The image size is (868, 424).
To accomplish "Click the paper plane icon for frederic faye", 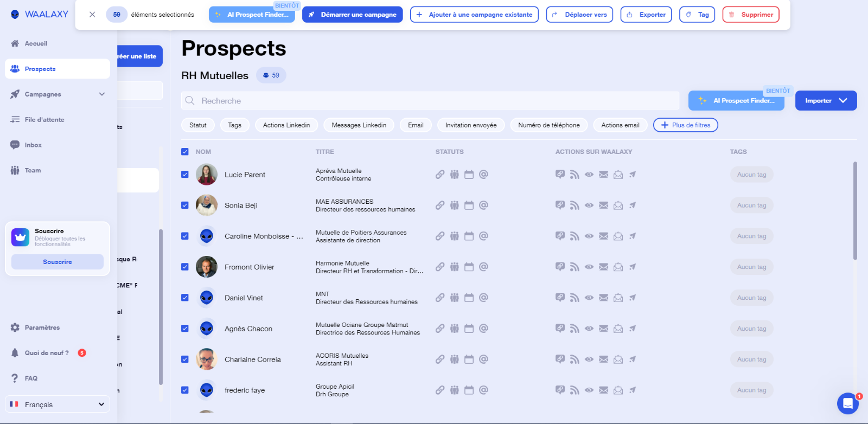I will click(633, 390).
